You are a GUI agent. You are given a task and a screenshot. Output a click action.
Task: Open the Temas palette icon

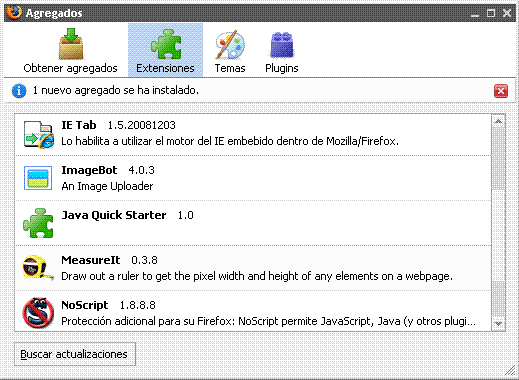click(x=230, y=45)
